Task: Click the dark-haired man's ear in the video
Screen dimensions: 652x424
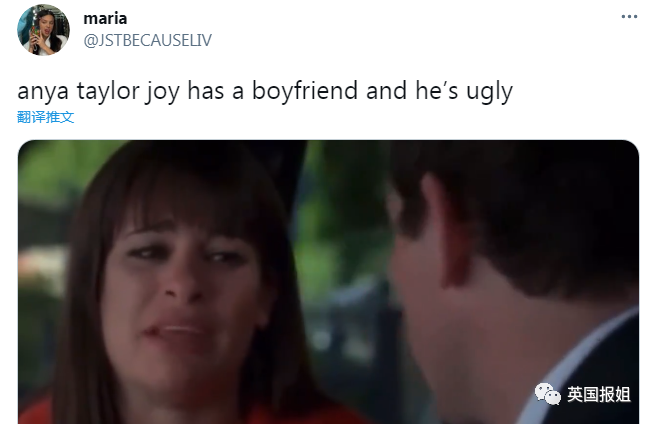Action: coord(447,233)
